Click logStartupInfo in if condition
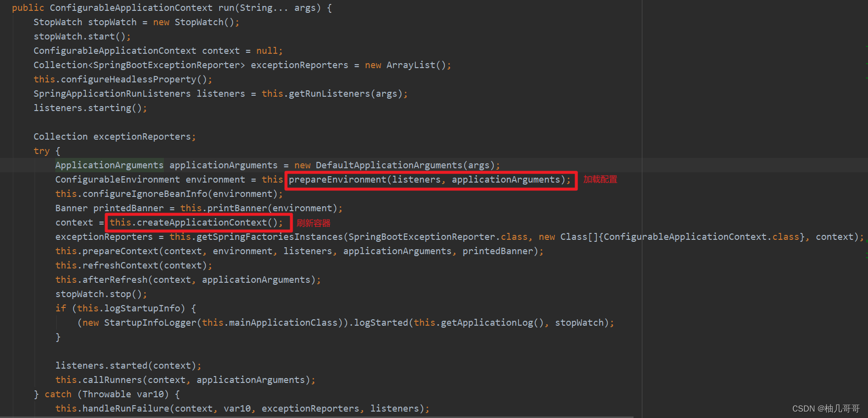868x418 pixels. pos(142,308)
